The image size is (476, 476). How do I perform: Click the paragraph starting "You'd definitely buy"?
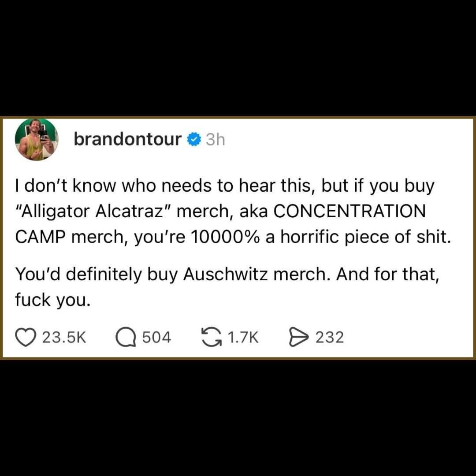[x=227, y=287]
